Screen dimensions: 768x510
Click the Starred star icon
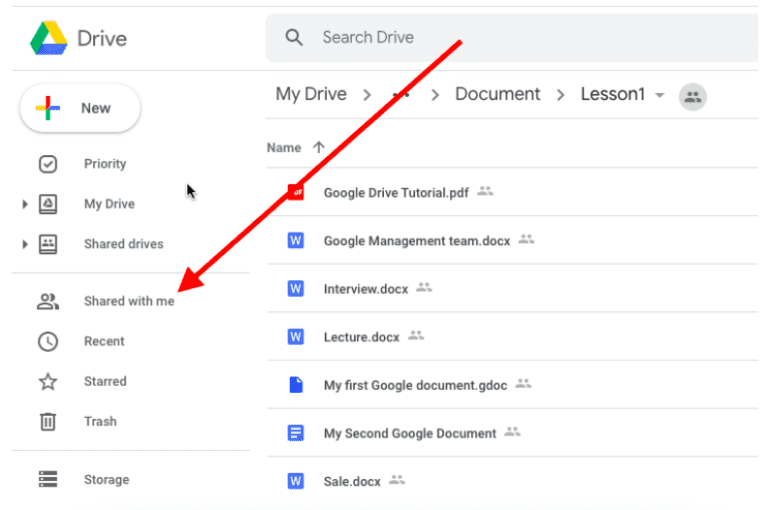[48, 381]
